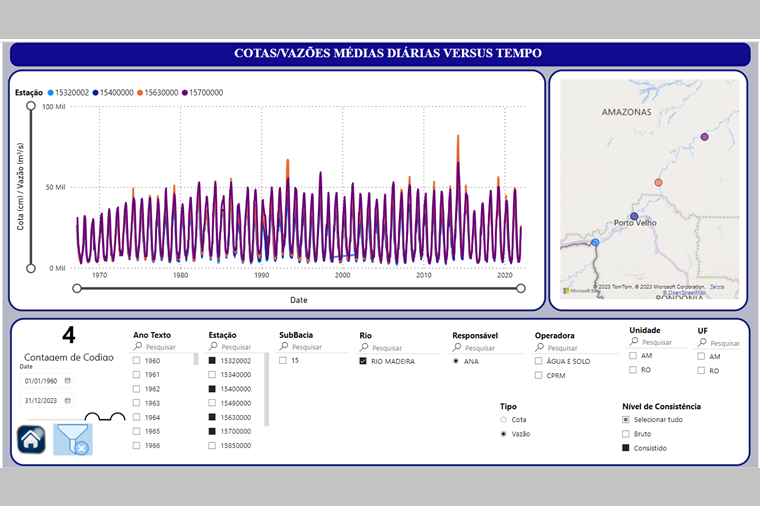Click station 15320002 legend marker
This screenshot has height=506, width=760.
coord(50,93)
